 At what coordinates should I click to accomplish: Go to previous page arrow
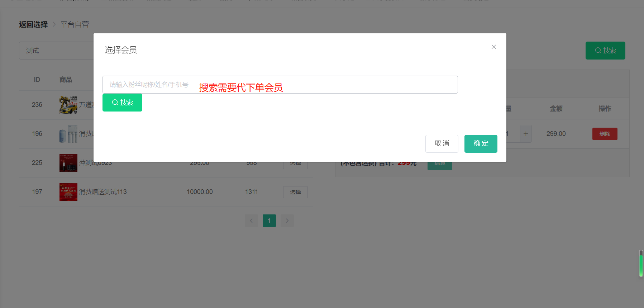(x=251, y=221)
